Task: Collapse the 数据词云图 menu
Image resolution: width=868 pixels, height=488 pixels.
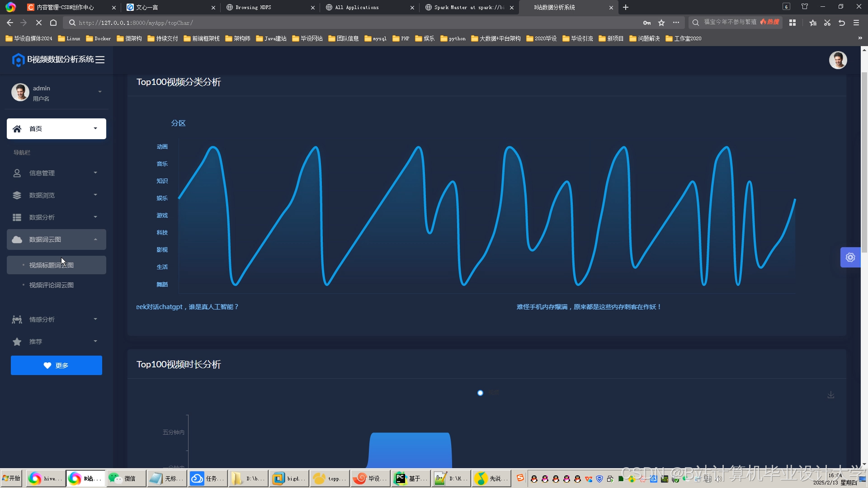Action: pyautogui.click(x=57, y=239)
